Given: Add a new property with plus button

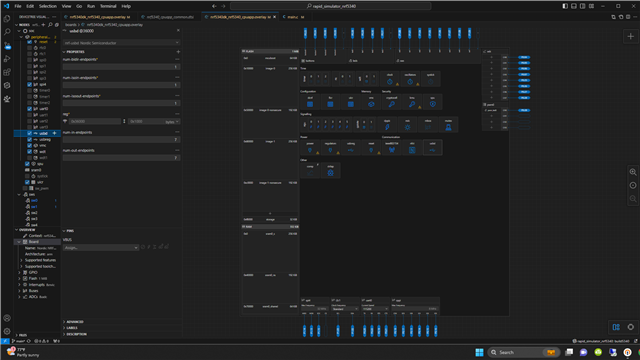Looking at the screenshot, I should [x=178, y=52].
